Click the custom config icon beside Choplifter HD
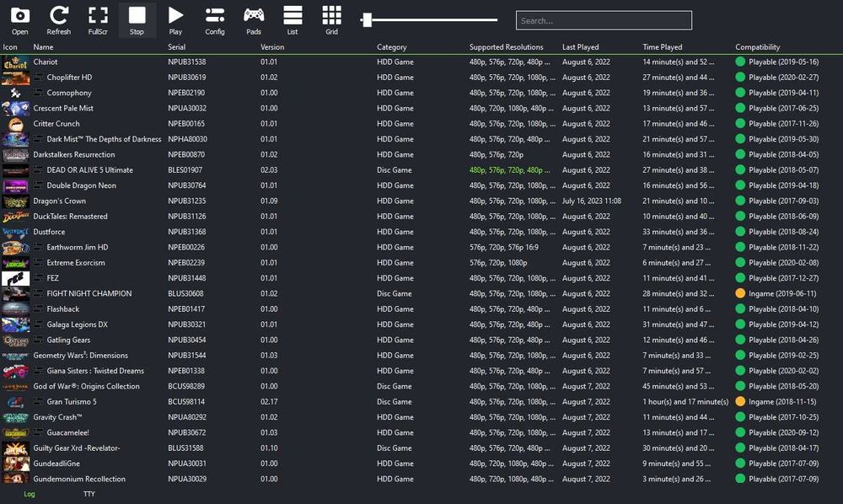 (38, 78)
